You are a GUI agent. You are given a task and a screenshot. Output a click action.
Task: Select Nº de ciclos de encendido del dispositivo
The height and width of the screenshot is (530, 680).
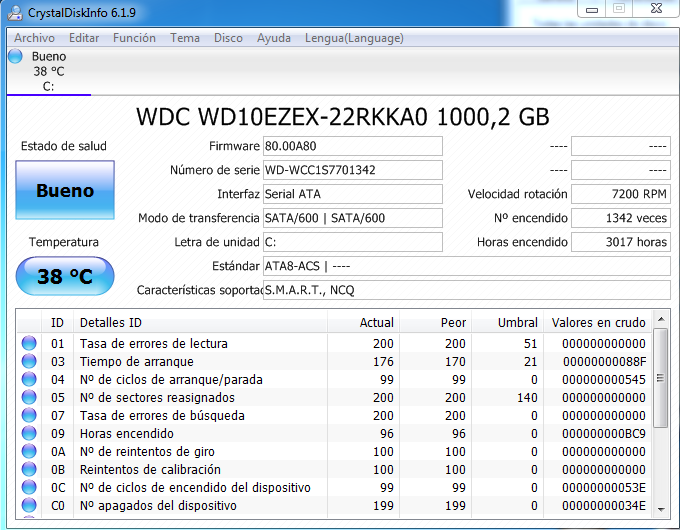pos(195,487)
